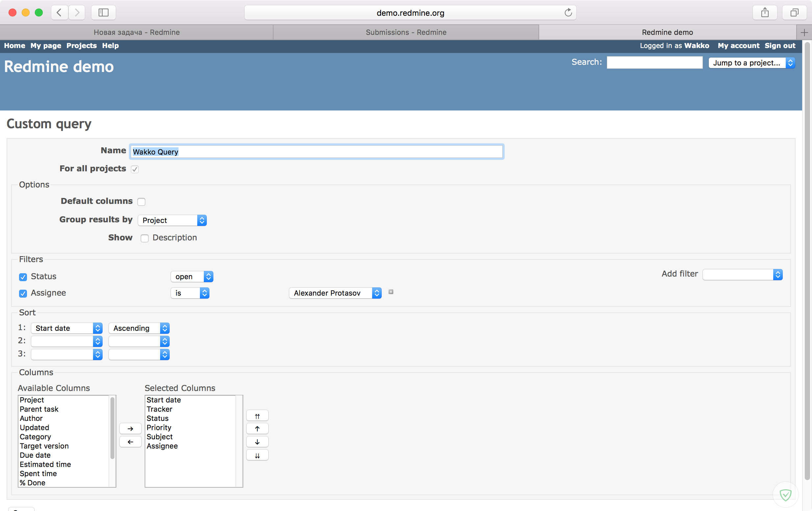Uncheck the Status filter checkbox
The image size is (812, 511).
(23, 277)
